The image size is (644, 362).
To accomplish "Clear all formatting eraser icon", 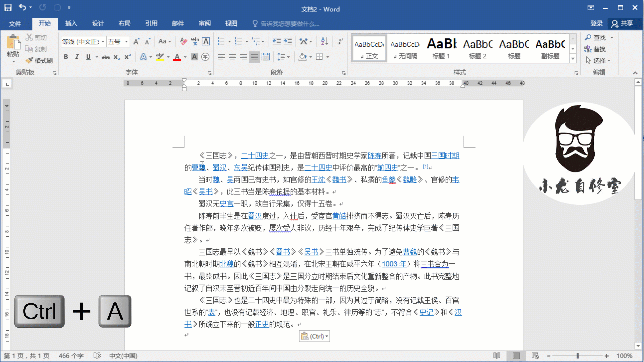I will (x=183, y=41).
